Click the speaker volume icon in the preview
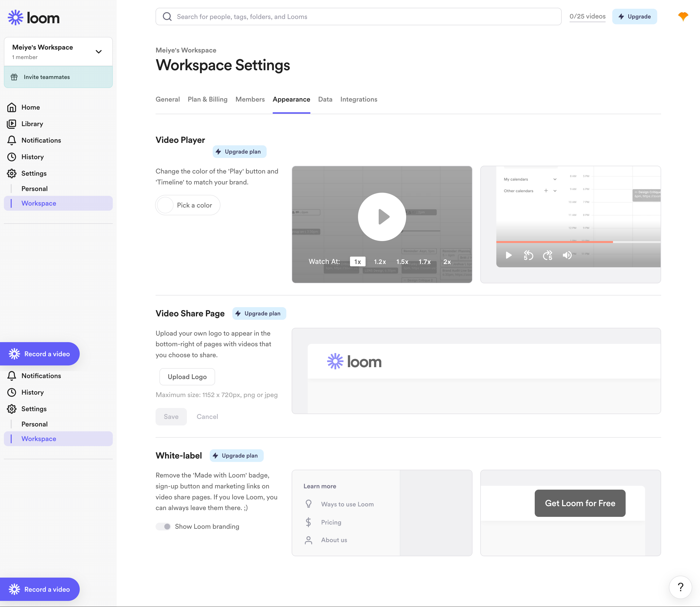Image resolution: width=700 pixels, height=607 pixels. [567, 255]
